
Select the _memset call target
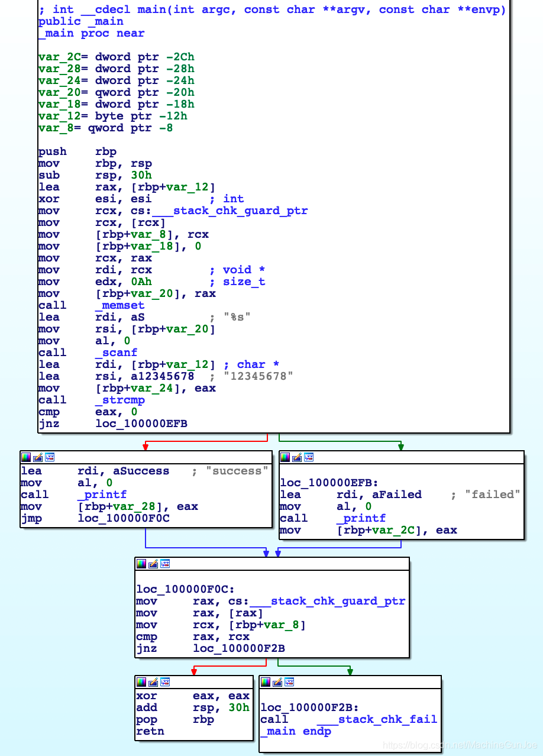point(119,305)
